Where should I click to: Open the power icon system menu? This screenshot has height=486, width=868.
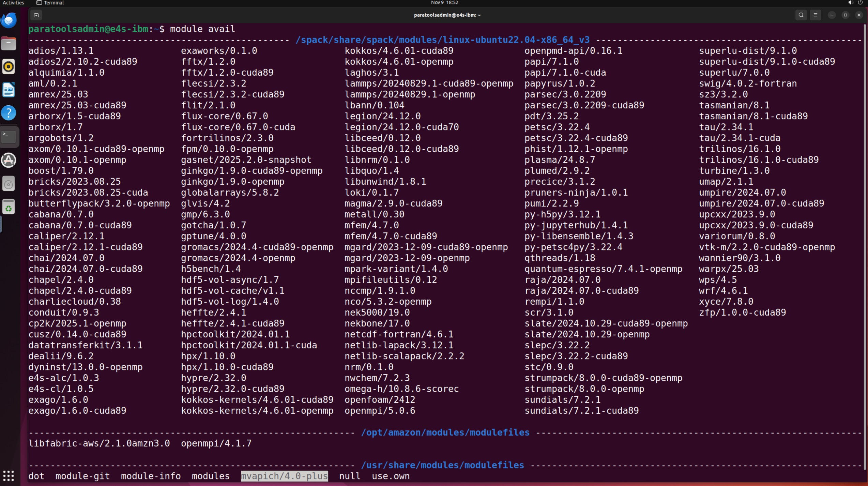(x=860, y=3)
